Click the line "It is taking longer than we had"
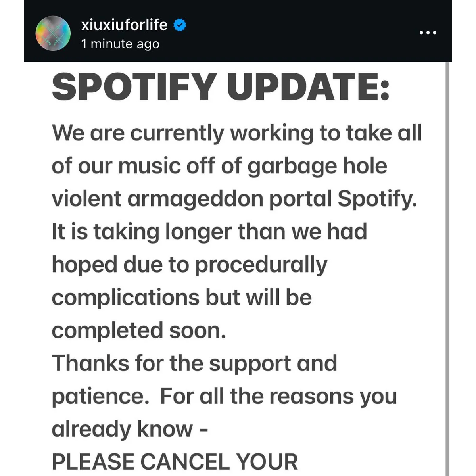This screenshot has height=476, width=476. tap(209, 231)
